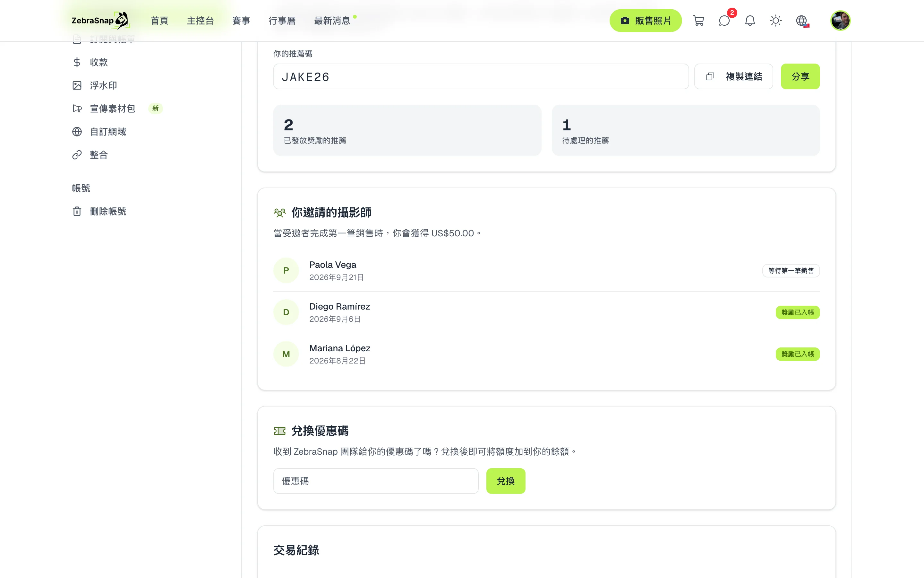This screenshot has height=578, width=924.
Task: Select 浮水印 in the sidebar
Action: (x=104, y=85)
